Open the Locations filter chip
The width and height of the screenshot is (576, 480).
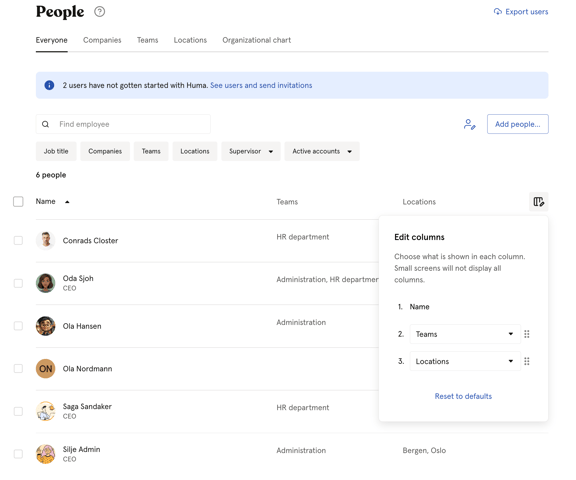[195, 151]
